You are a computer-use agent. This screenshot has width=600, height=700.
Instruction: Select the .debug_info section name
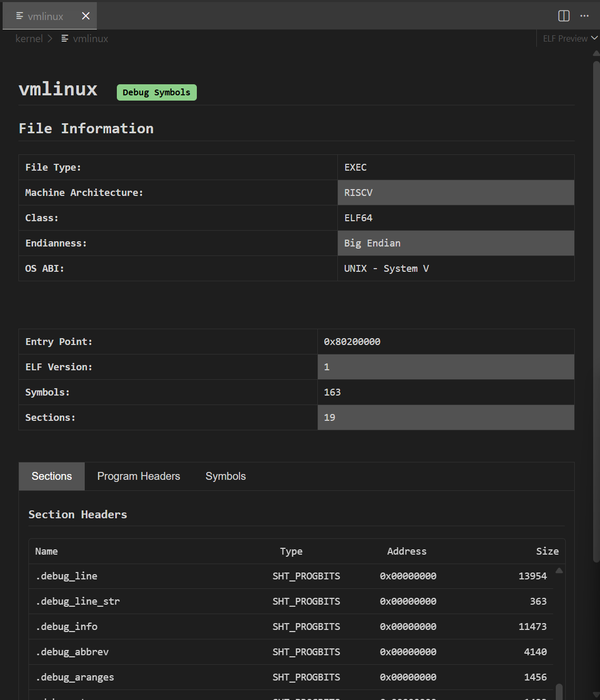(x=66, y=627)
